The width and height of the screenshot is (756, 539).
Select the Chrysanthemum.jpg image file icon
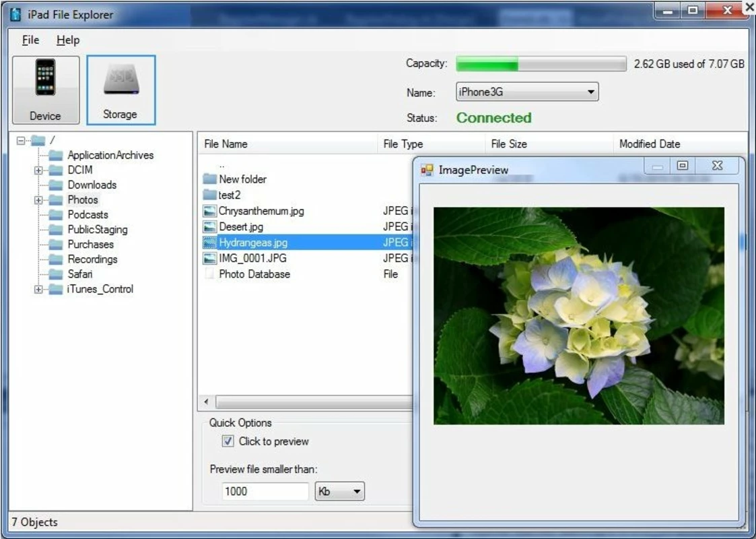pos(210,211)
